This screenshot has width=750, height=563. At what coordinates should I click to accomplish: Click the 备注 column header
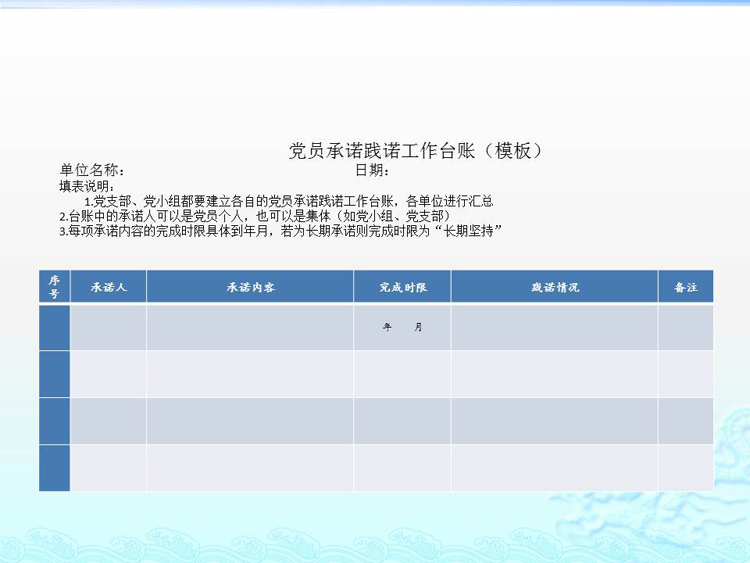click(686, 287)
